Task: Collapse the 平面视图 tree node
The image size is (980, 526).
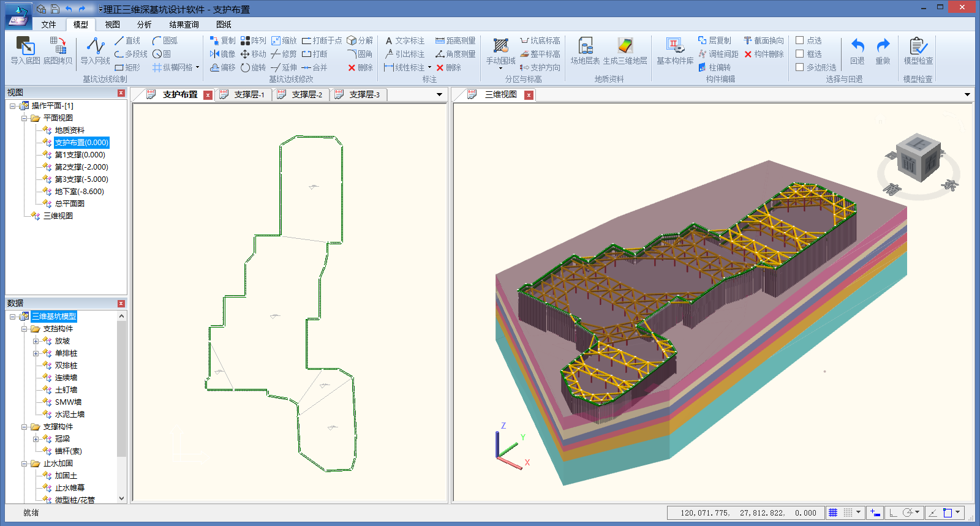Action: tap(24, 118)
